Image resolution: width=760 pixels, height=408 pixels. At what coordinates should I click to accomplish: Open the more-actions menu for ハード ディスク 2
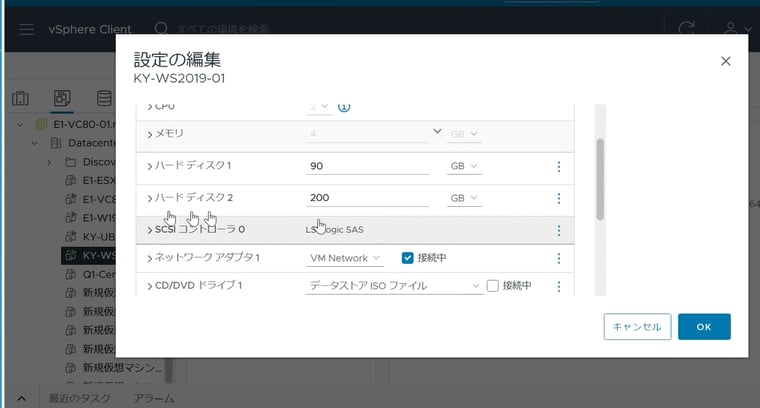(558, 198)
